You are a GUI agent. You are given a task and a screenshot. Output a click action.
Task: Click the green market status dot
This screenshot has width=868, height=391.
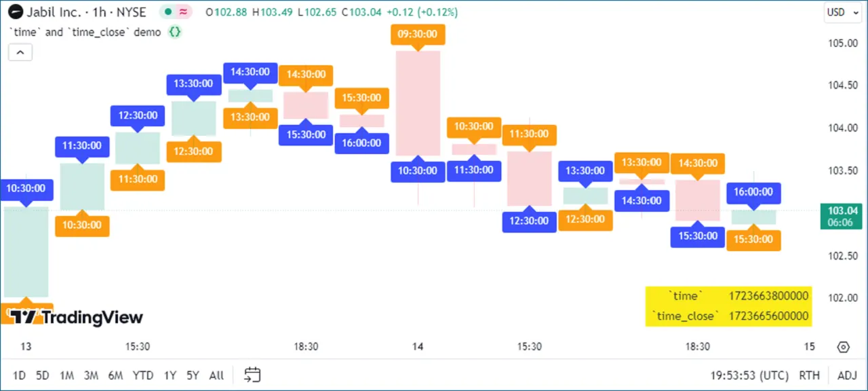point(167,12)
